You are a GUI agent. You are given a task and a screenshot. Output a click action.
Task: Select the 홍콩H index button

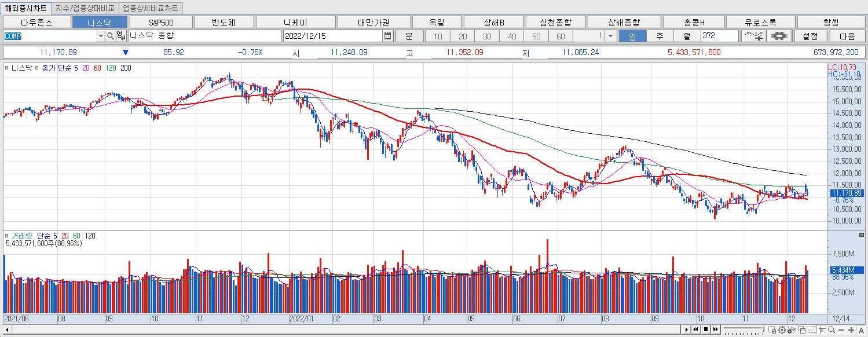694,22
